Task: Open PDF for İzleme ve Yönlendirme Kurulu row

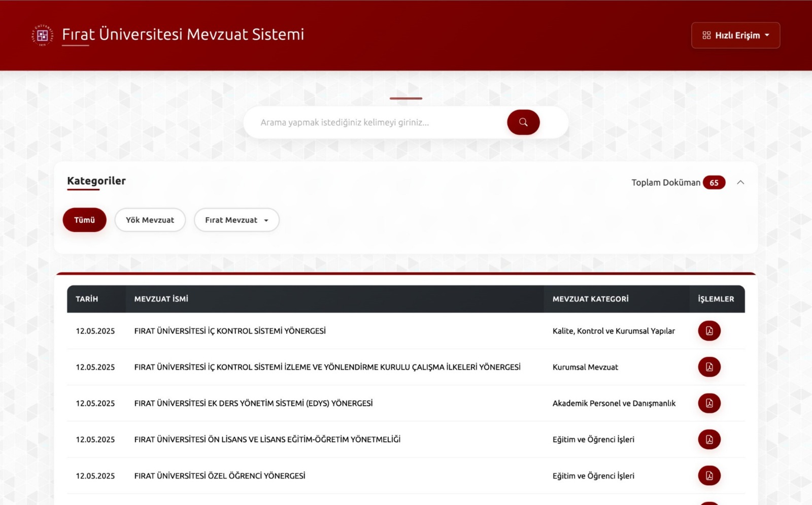Action: (709, 367)
